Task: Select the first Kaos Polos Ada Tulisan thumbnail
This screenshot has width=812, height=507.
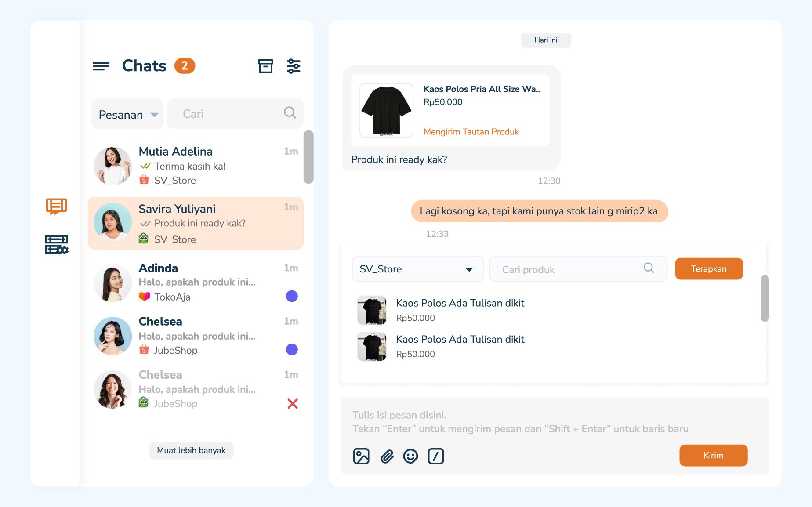Action: point(372,310)
